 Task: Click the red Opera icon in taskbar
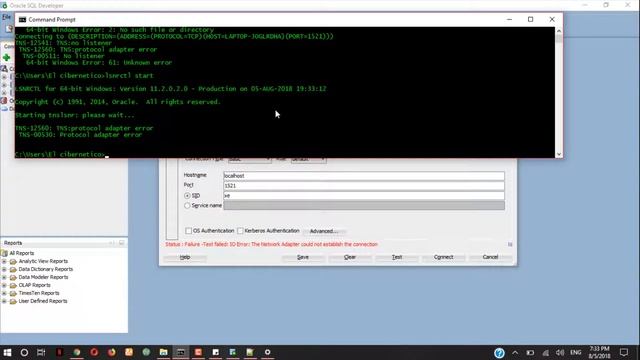pyautogui.click(x=94, y=352)
